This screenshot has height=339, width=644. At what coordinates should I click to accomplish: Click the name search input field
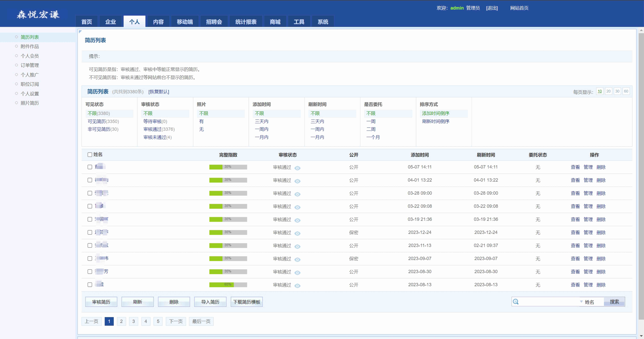coord(549,302)
